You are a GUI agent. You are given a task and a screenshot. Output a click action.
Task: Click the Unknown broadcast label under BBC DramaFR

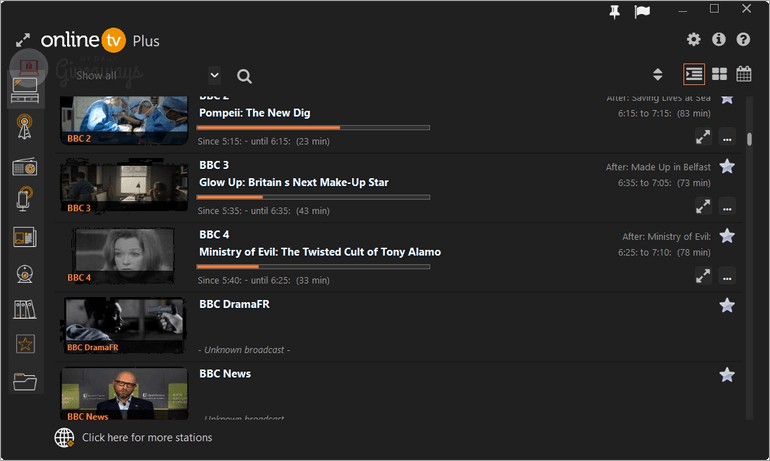244,350
